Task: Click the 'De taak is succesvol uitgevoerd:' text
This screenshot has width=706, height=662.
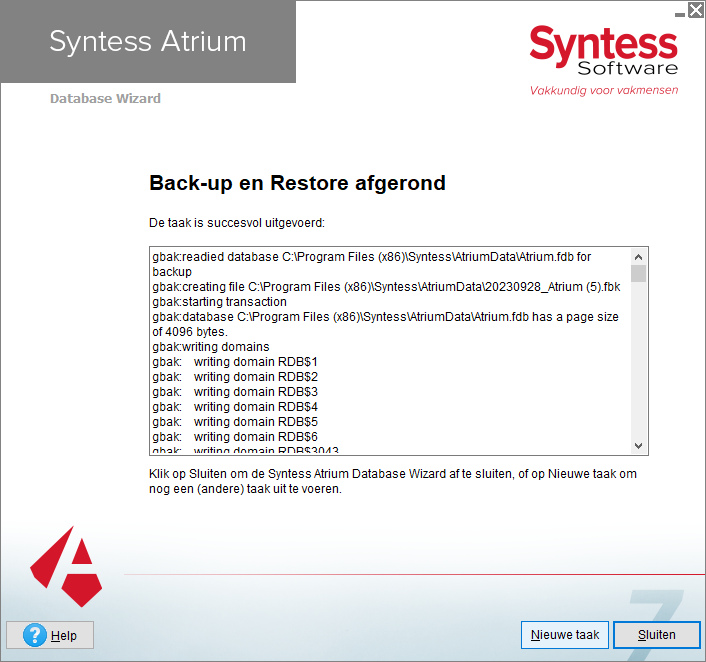Action: pyautogui.click(x=237, y=223)
